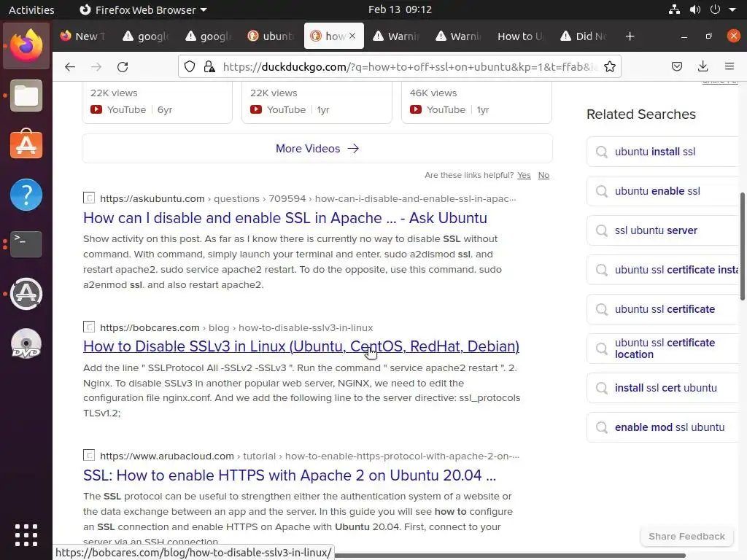Click search icon beside 'ubuntu install ssl'
Image resolution: width=747 pixels, height=560 pixels.
coord(602,152)
